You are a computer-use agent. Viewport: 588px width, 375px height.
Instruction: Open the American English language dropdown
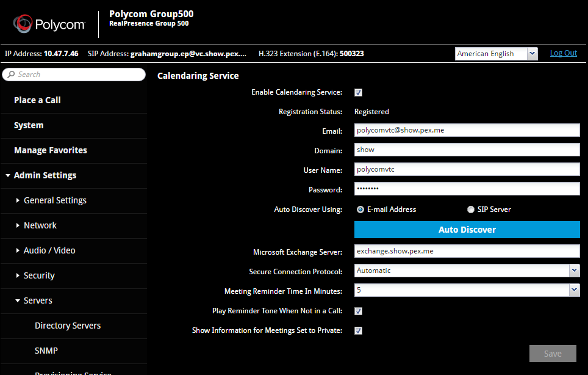click(496, 54)
